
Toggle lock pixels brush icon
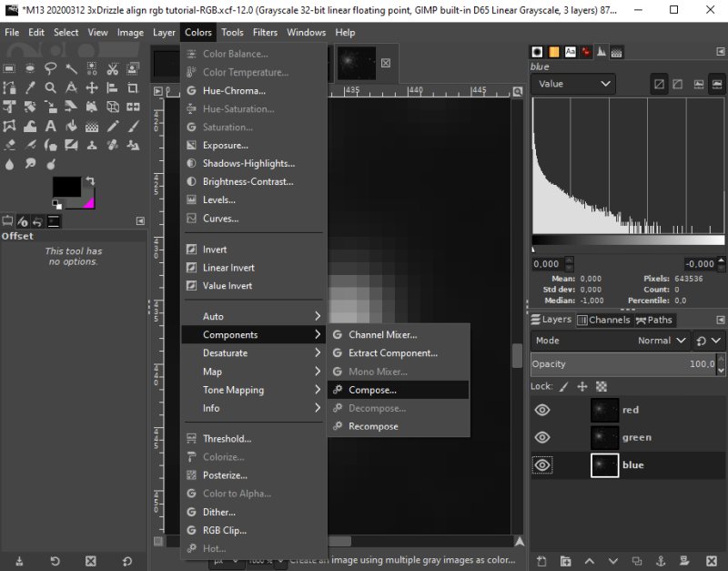pos(563,386)
